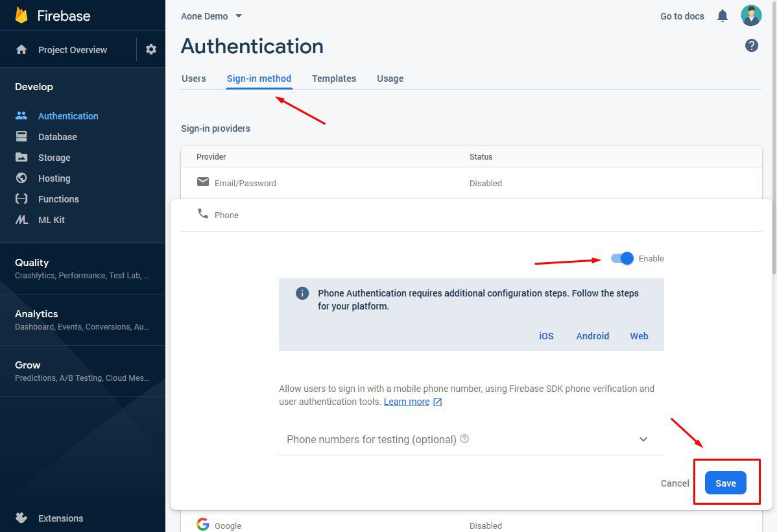Expand the Analytics section
The image size is (777, 532).
82,320
